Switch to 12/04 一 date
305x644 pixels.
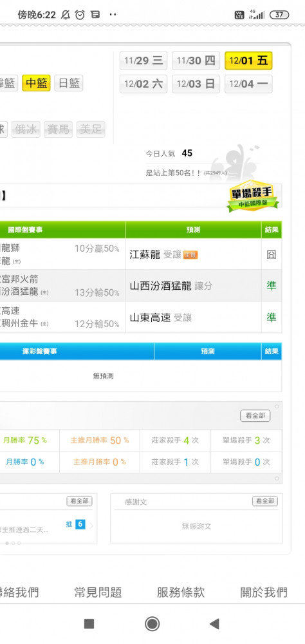(x=248, y=84)
